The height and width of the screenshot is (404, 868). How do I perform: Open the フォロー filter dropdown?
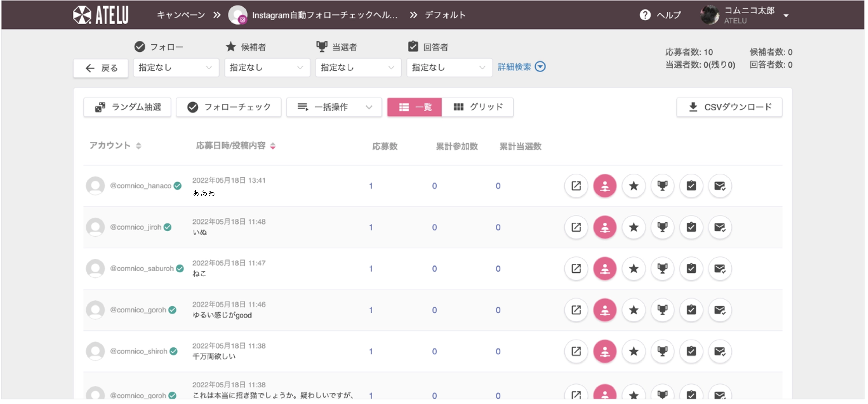click(x=176, y=68)
